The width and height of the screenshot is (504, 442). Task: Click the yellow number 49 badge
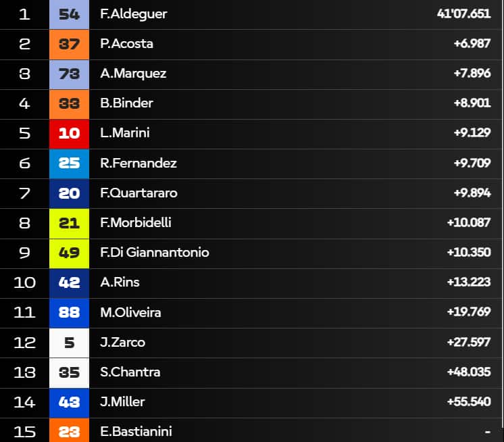(69, 252)
